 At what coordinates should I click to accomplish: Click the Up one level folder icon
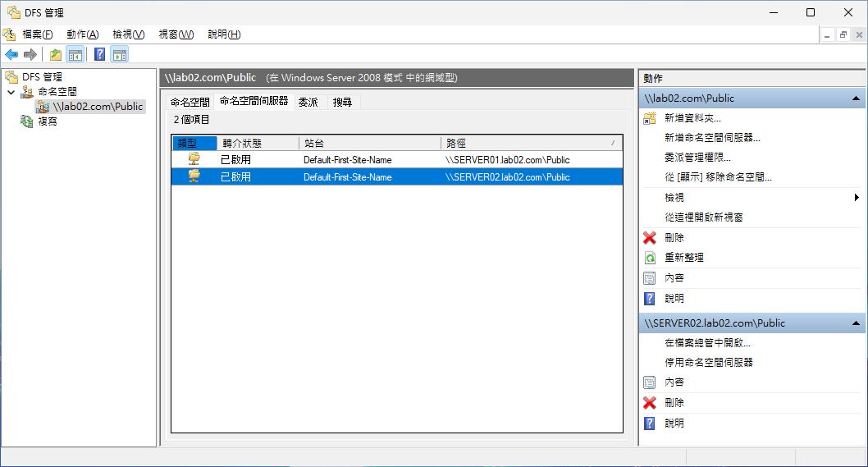point(56,54)
